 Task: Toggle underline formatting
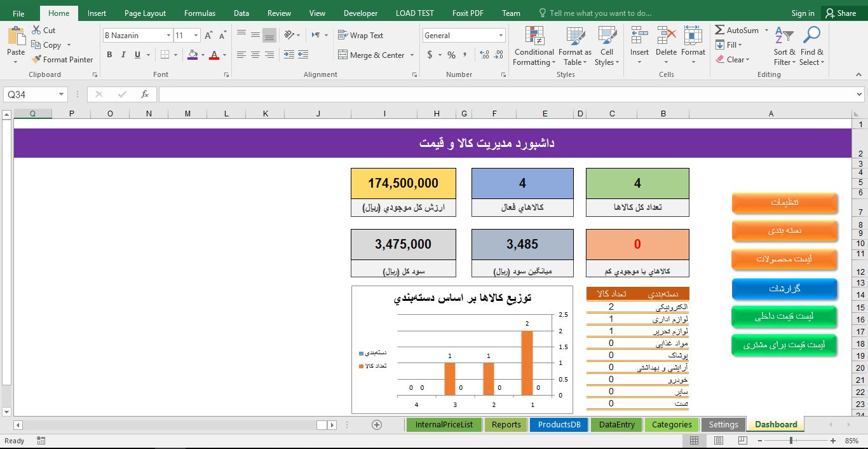135,55
